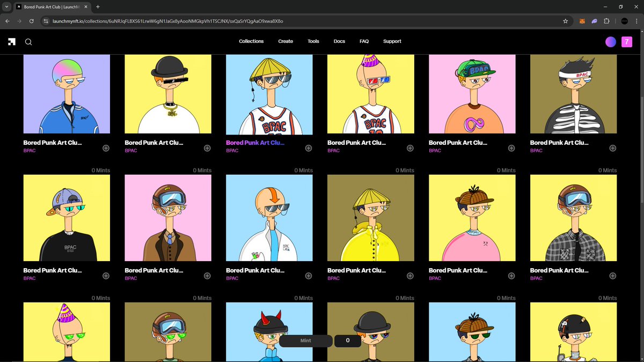
Task: Click plus icon for goggles brown suit punk
Action: pos(207,276)
